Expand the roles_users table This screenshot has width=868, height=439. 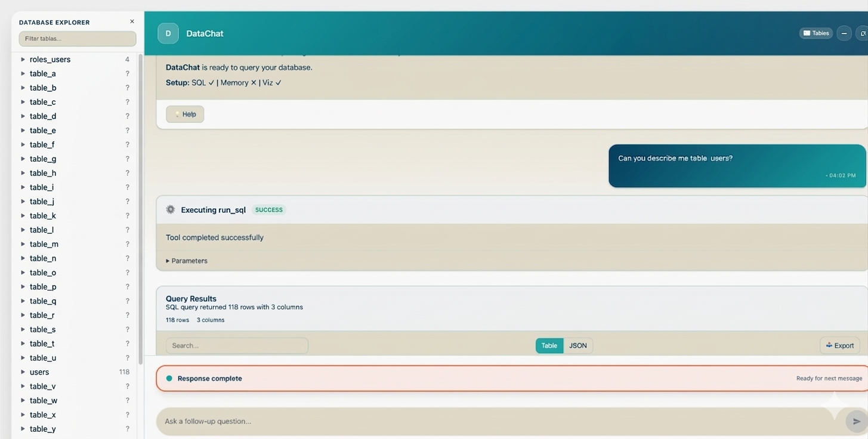coord(23,59)
